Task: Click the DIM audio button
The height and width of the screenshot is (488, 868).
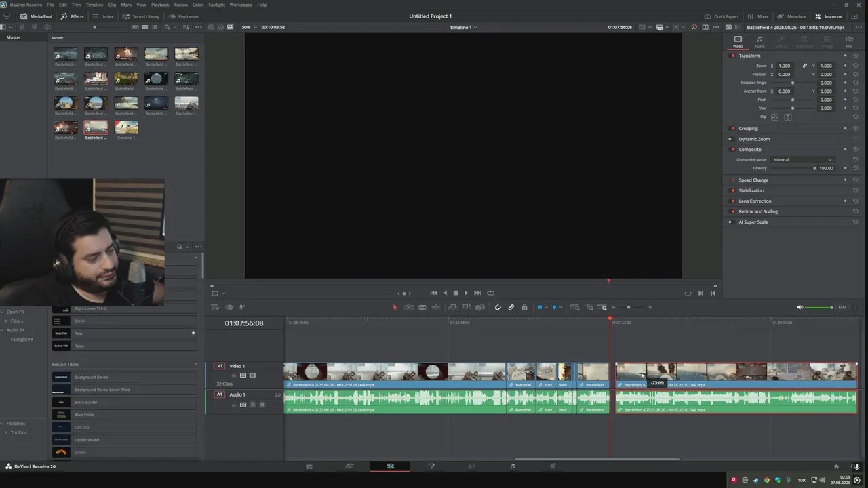Action: [x=842, y=307]
